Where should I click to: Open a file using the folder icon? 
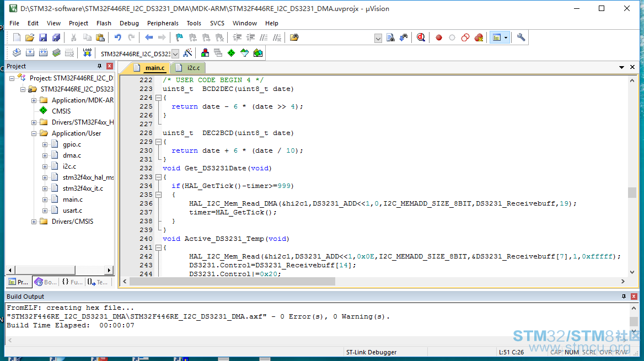[x=30, y=37]
